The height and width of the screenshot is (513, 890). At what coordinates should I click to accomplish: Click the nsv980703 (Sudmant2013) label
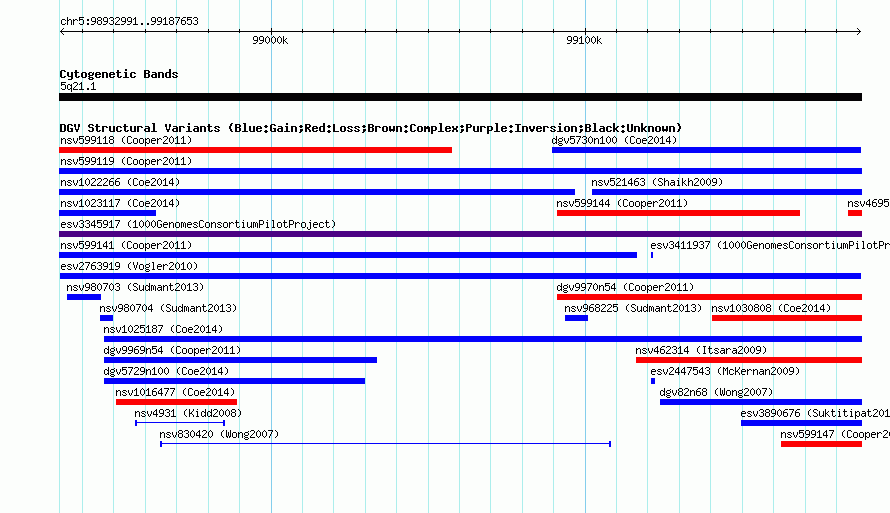click(135, 287)
